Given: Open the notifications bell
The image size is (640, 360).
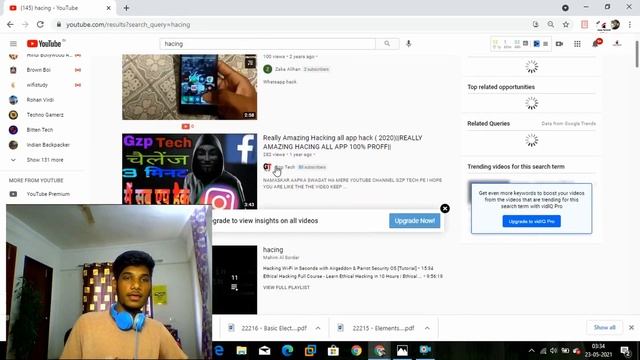Looking at the screenshot, I should coord(596,44).
